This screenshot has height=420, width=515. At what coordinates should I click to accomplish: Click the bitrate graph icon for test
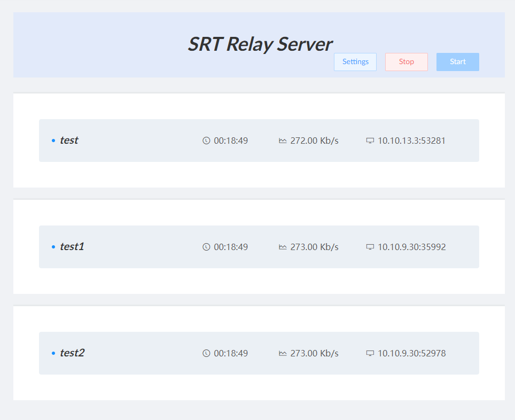coord(284,141)
